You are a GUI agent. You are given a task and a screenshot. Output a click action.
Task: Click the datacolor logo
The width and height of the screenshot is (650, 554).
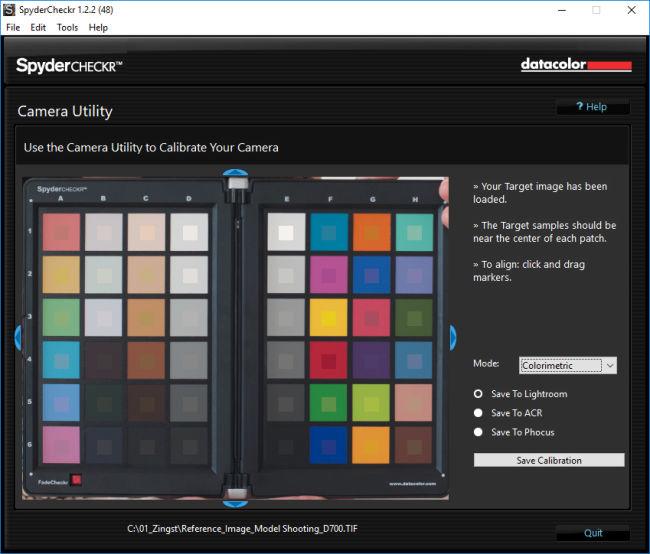[575, 65]
